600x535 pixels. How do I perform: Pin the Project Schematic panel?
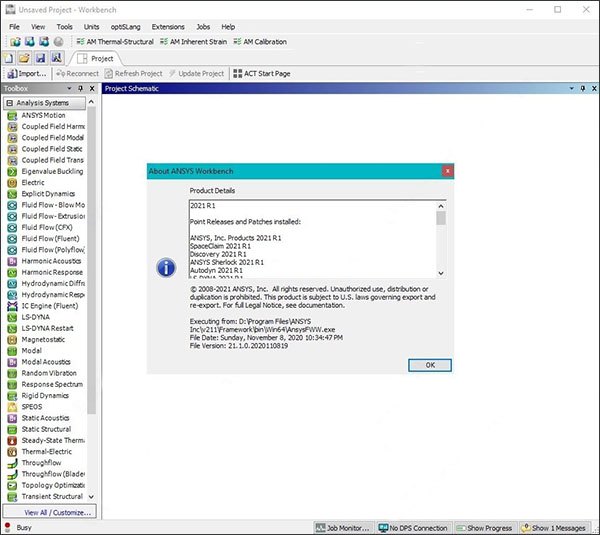pos(583,88)
